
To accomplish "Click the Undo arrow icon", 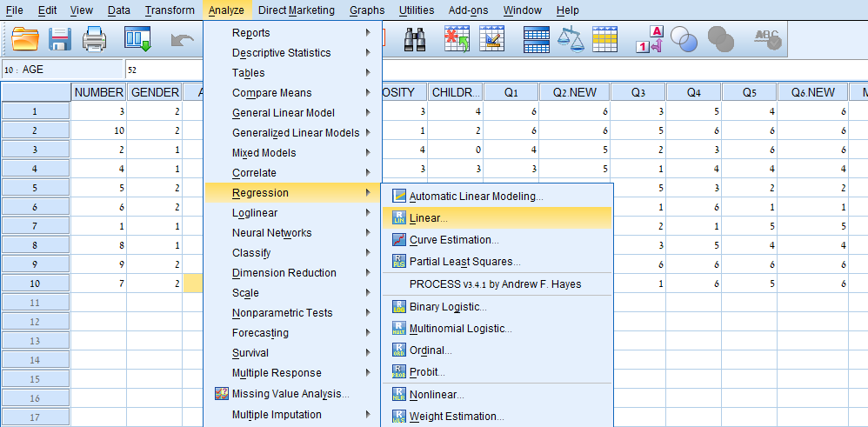I will (x=182, y=39).
